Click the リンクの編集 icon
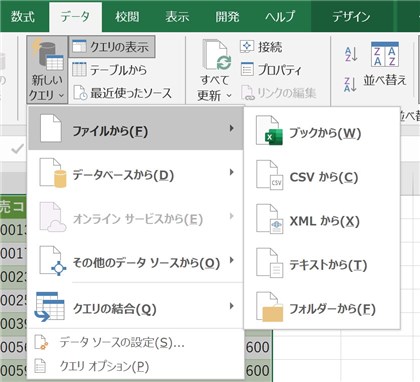Viewport: 420px width, 382px height. tap(248, 93)
